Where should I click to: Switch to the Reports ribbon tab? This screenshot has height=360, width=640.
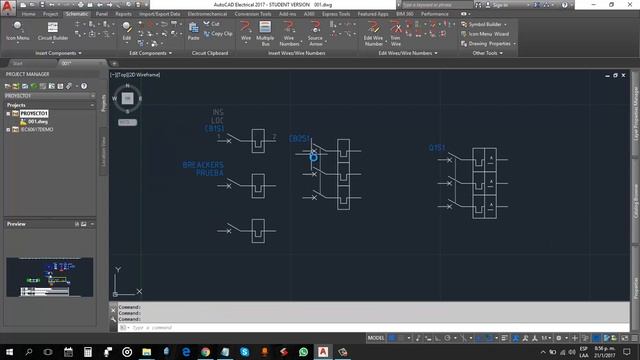(123, 14)
